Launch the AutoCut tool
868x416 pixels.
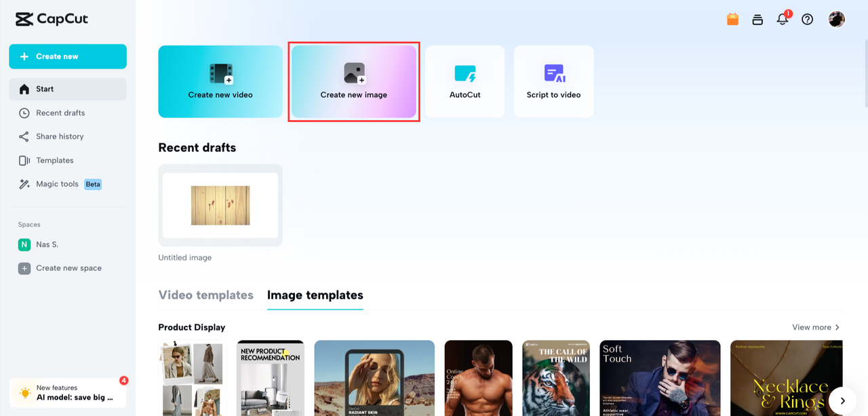[x=465, y=81]
